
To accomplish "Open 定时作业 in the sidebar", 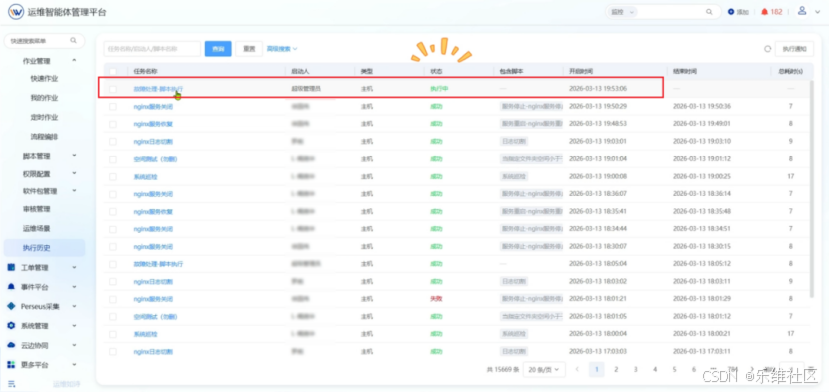I will pos(44,117).
